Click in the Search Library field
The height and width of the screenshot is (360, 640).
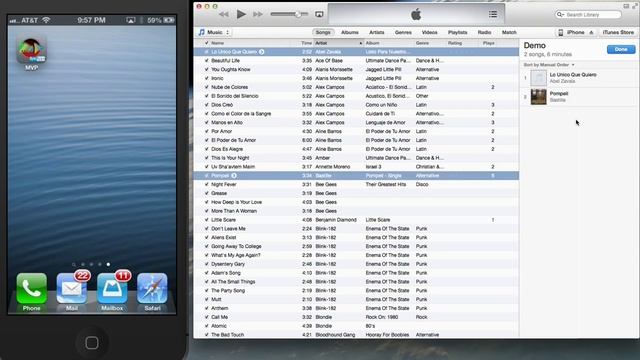point(588,15)
